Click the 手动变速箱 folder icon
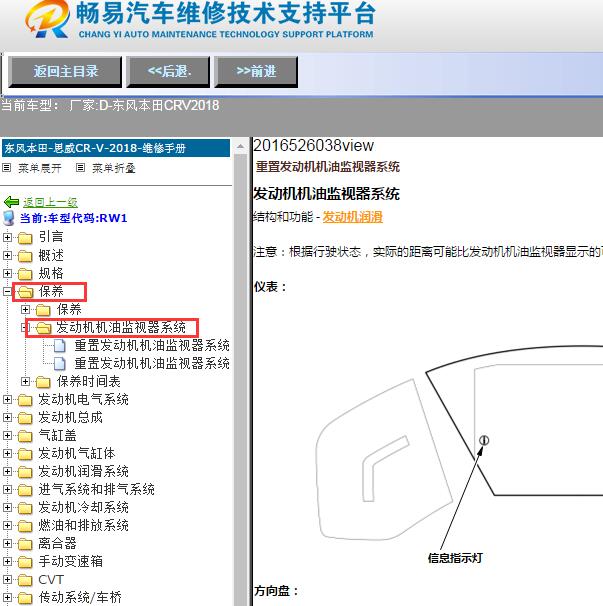Viewport: 603px width, 606px height. point(26,562)
